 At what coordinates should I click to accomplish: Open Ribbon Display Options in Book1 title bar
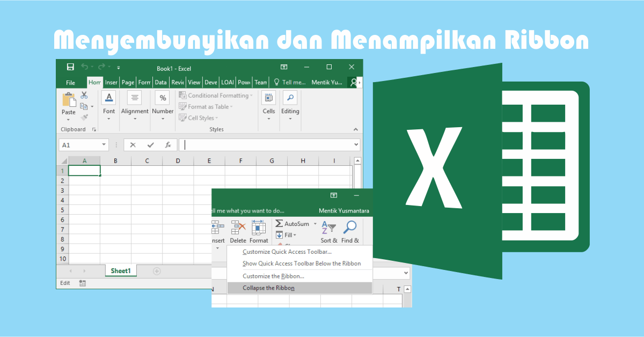[x=284, y=67]
